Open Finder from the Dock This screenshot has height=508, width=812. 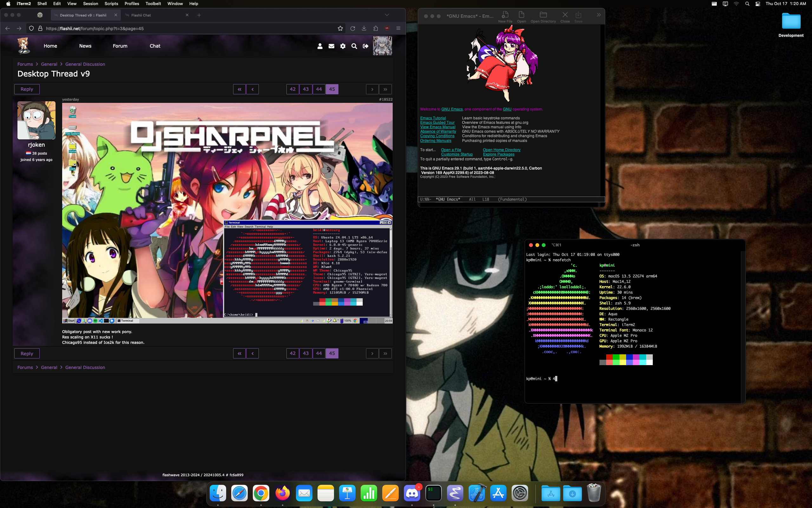click(218, 493)
